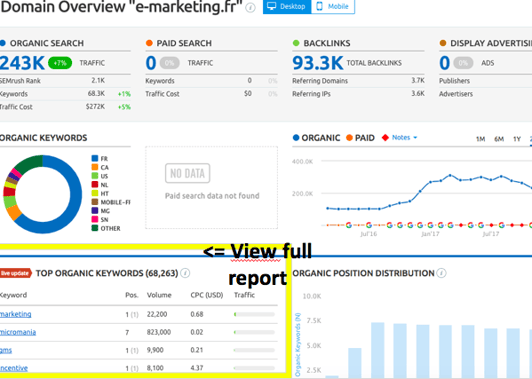
Task: Switch to Desktop view
Action: tap(287, 6)
